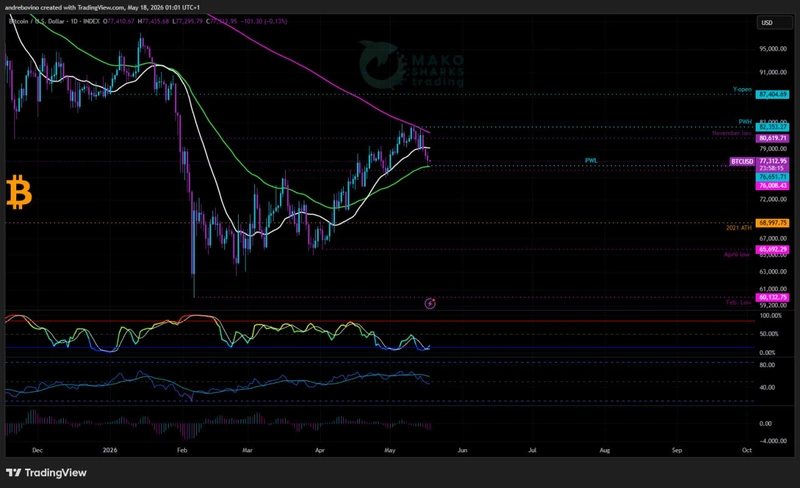The height and width of the screenshot is (488, 800).
Task: Click the 61,000.00 price axis value
Action: [x=773, y=289]
